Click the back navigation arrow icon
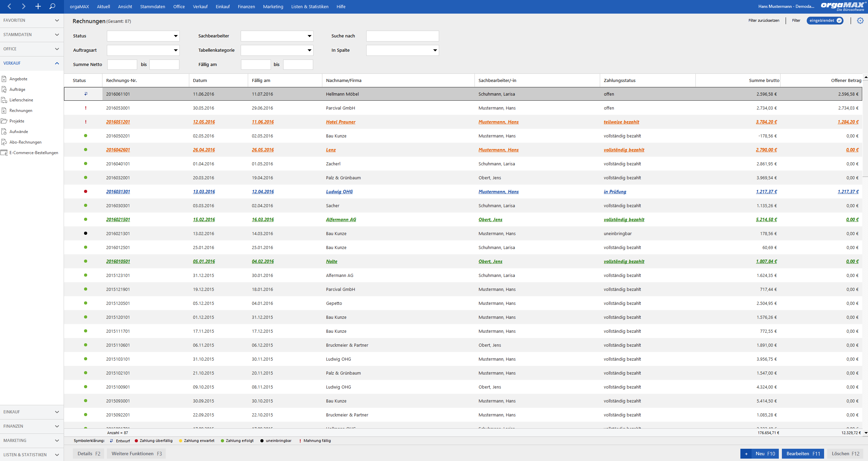The image size is (868, 461). tap(10, 6)
